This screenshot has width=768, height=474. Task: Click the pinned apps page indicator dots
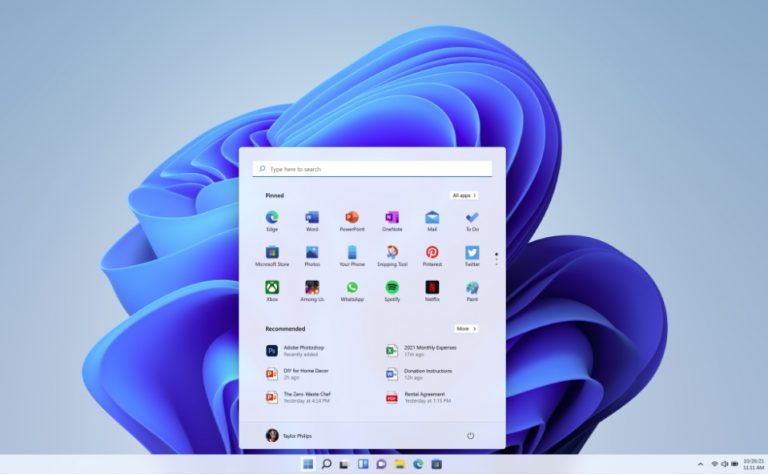[496, 258]
